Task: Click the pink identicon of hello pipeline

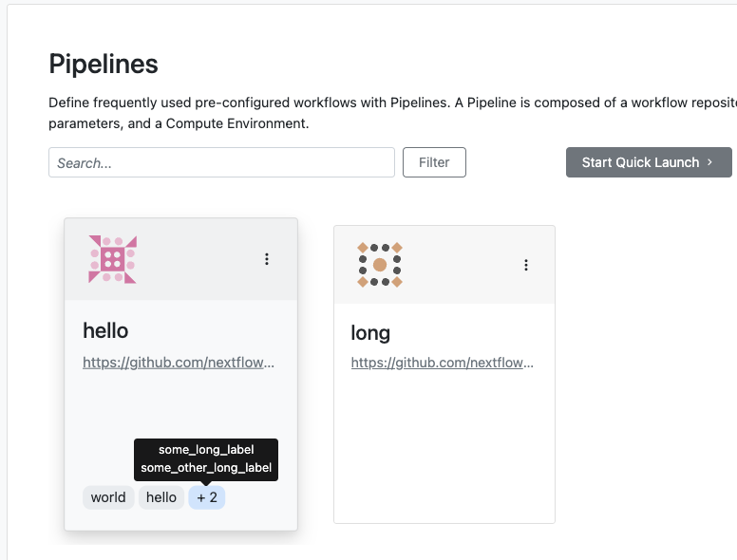Action: tap(112, 259)
